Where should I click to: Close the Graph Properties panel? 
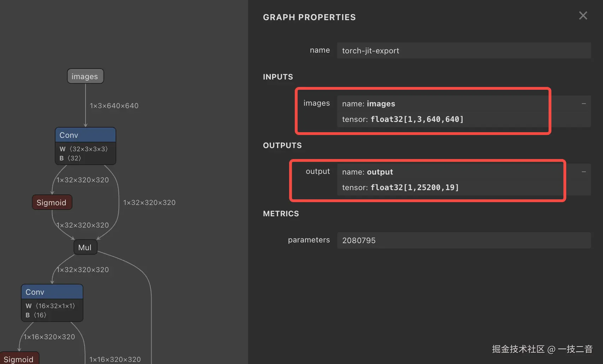pos(583,16)
